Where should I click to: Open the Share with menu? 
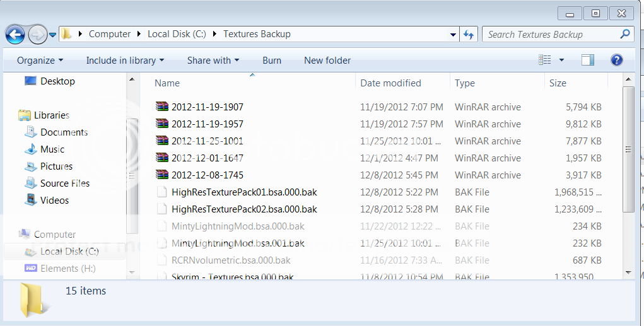(213, 61)
